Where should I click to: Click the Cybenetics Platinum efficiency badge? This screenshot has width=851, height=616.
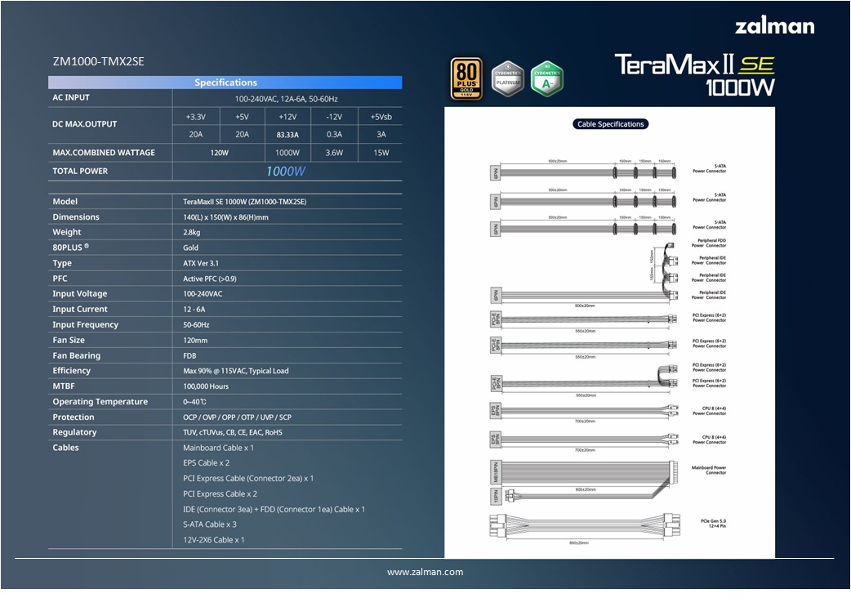pyautogui.click(x=507, y=78)
